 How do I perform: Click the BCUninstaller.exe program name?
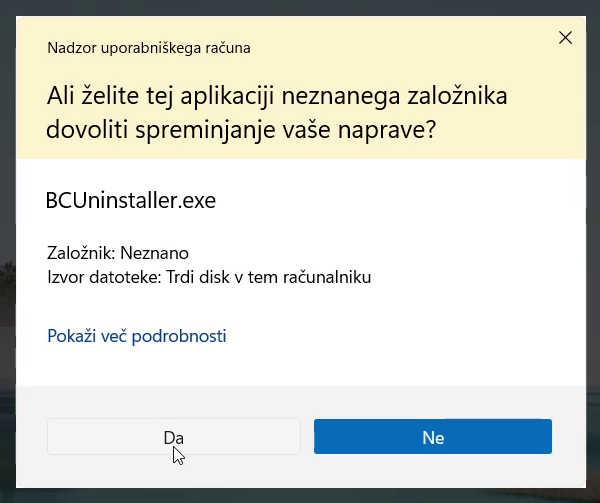tap(131, 199)
